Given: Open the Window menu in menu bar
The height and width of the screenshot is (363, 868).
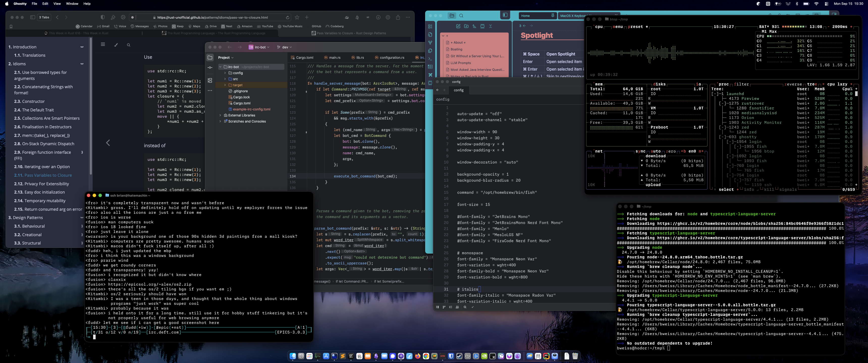Looking at the screenshot, I should tap(72, 4).
